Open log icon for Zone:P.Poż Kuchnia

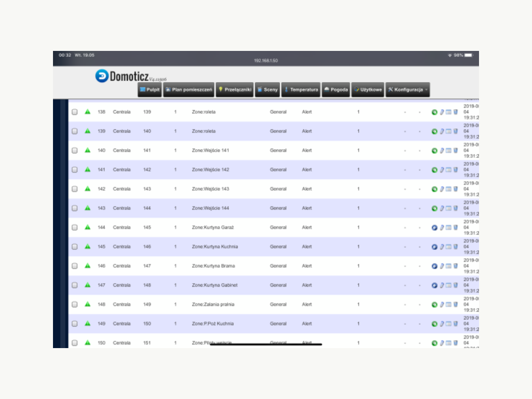[448, 324]
